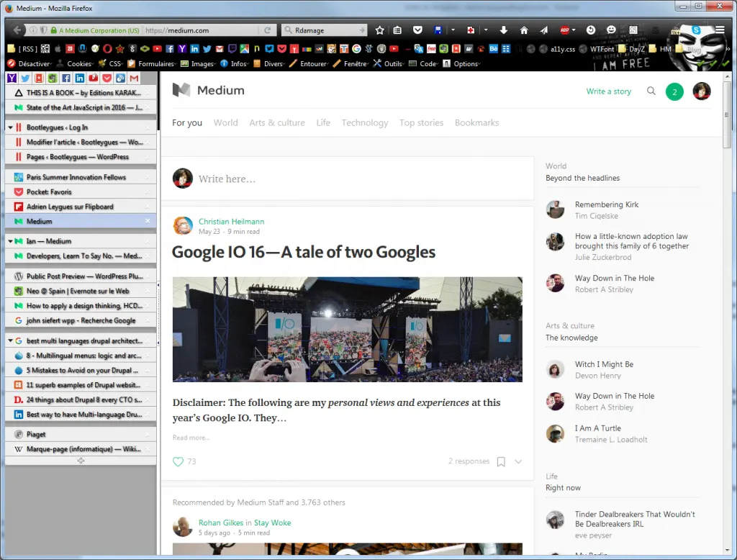Open the Behance bookmark icon
737x560 pixels.
point(493,48)
